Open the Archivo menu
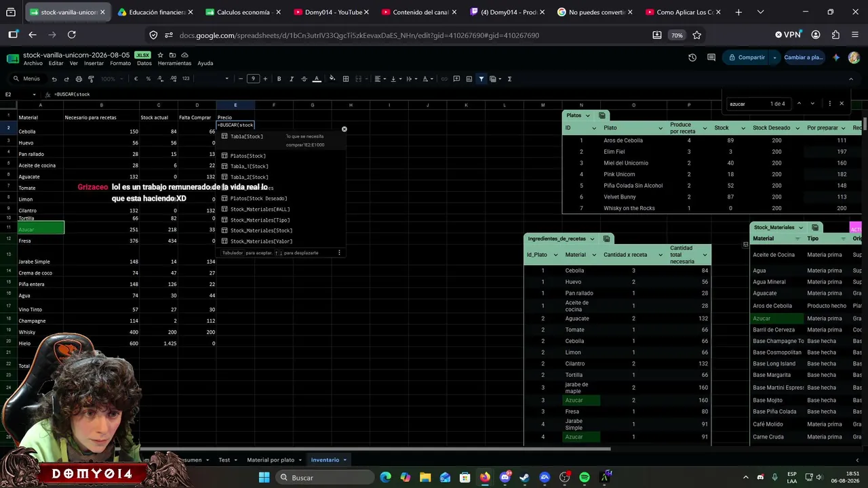The width and height of the screenshot is (868, 488). click(33, 63)
